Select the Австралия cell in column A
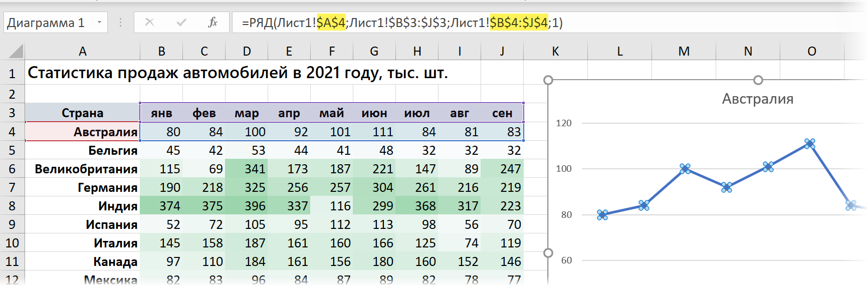The width and height of the screenshot is (868, 286). [83, 132]
